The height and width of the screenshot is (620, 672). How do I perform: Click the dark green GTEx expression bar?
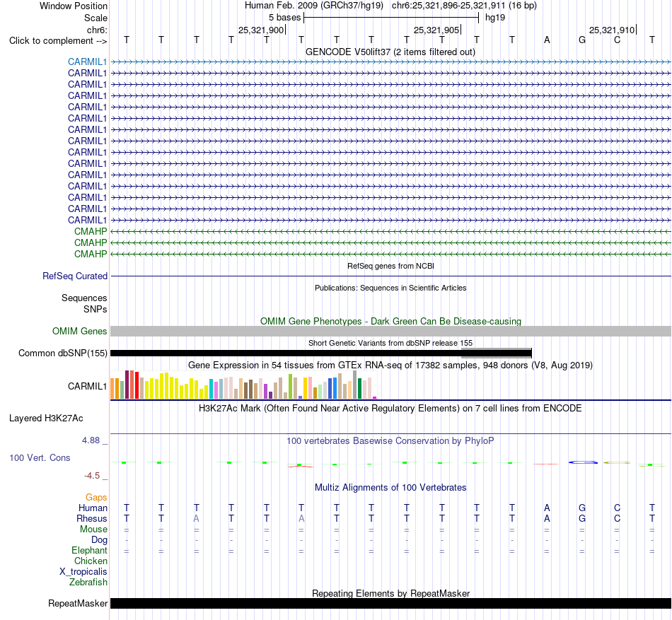tap(359, 389)
